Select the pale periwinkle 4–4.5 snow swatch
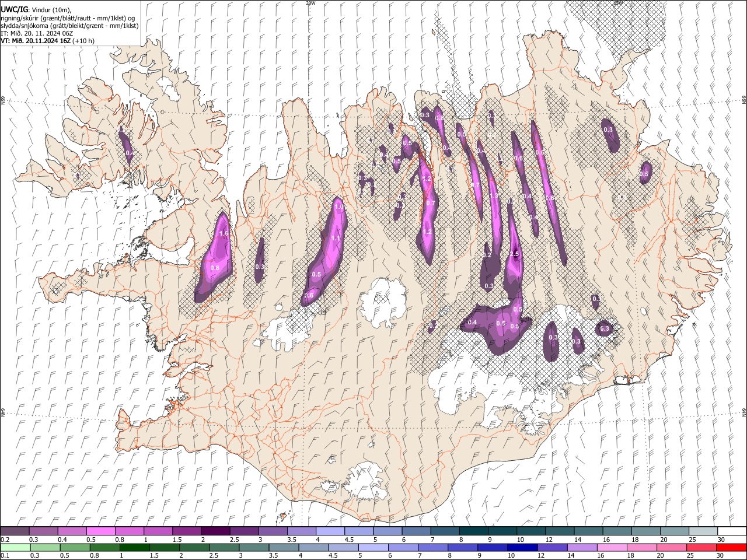The height and width of the screenshot is (560, 747). pos(330,531)
